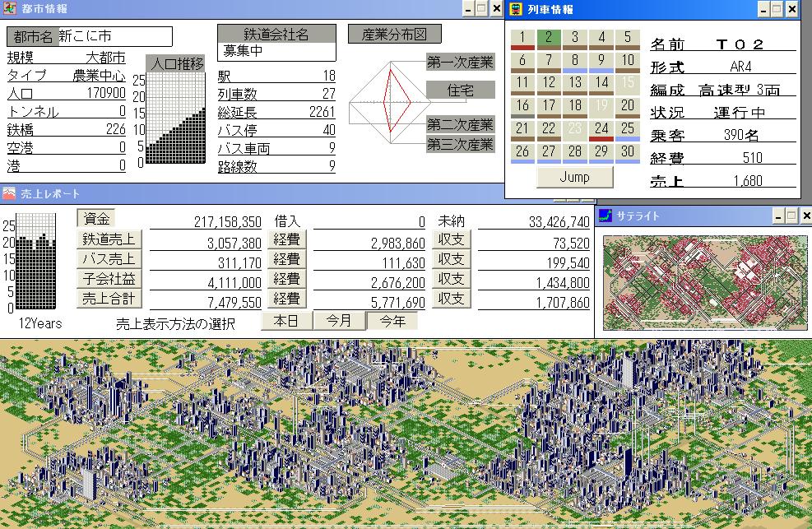Click the 子会社益 button
The image size is (812, 529).
pos(109,278)
